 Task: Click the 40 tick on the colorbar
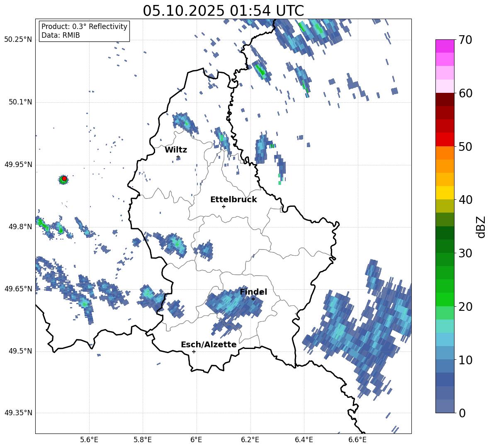point(465,200)
